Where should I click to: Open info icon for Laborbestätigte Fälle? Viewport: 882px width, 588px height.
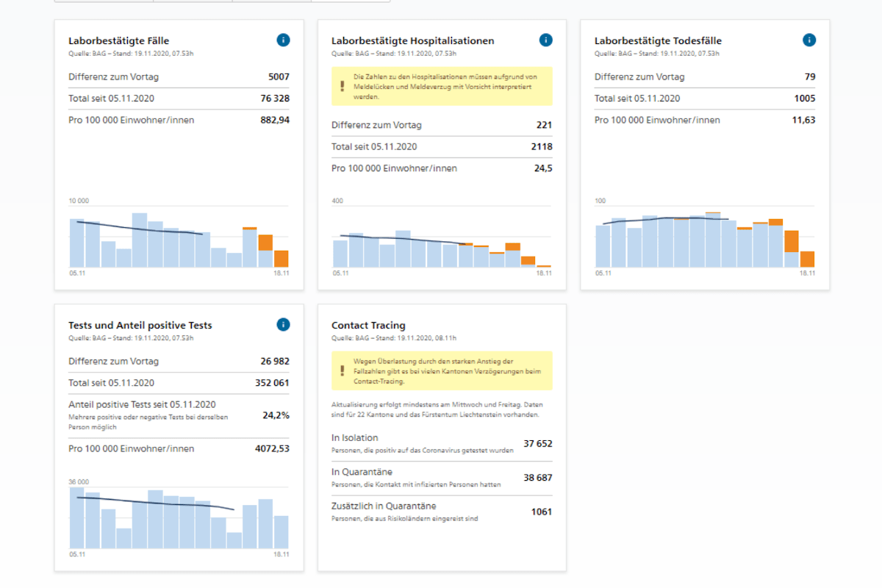283,40
